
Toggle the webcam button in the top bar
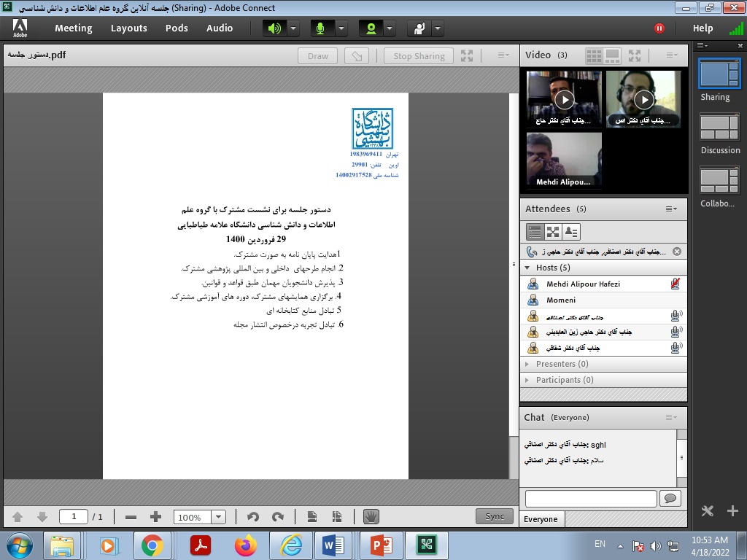tap(371, 28)
